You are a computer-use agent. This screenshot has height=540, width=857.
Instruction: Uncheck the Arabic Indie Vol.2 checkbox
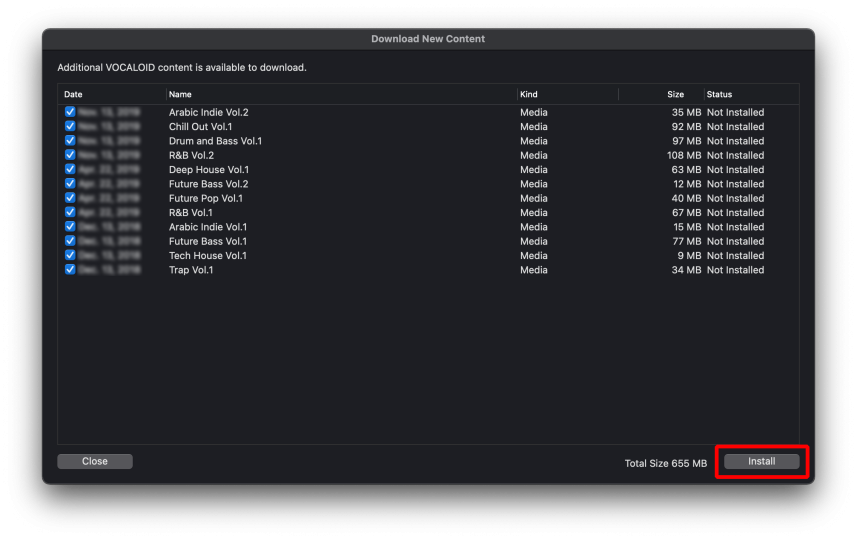click(x=70, y=112)
